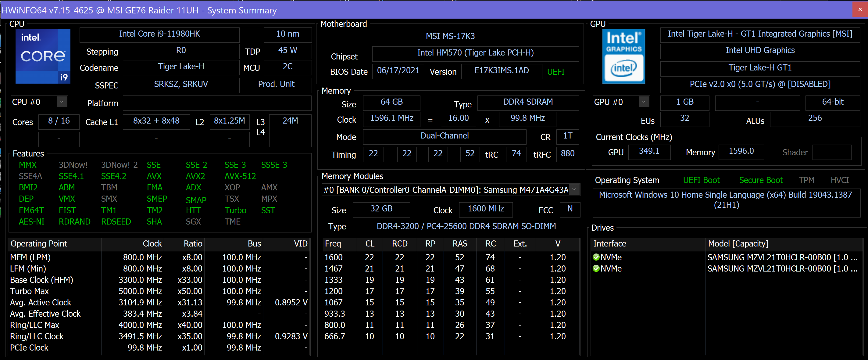Open the CPU #0 selector dropdown
This screenshot has width=868, height=360.
62,102
